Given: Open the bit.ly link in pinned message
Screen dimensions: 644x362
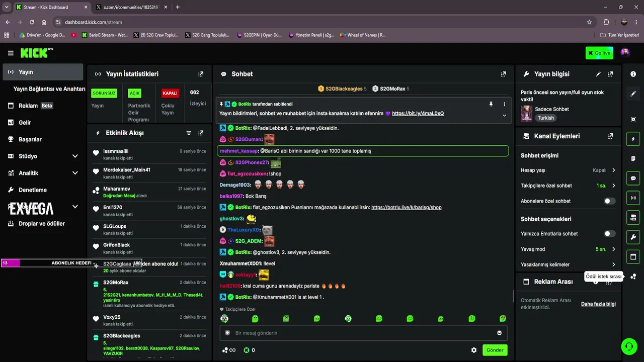Looking at the screenshot, I should [x=418, y=114].
